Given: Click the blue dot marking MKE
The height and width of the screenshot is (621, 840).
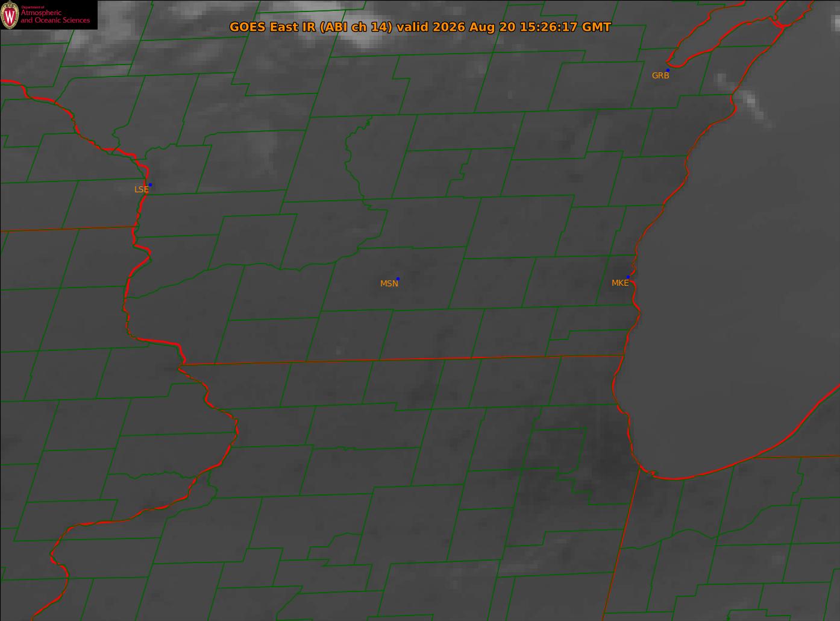Looking at the screenshot, I should coord(628,277).
